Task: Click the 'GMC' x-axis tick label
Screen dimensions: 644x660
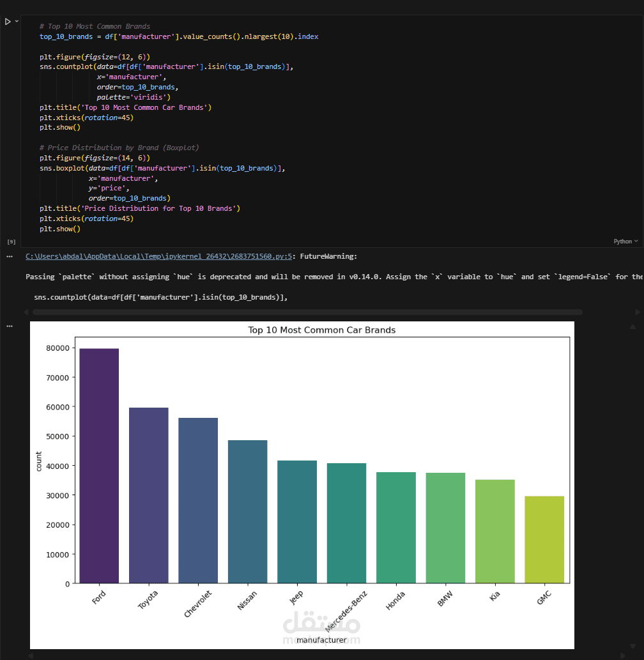Action: click(x=544, y=597)
